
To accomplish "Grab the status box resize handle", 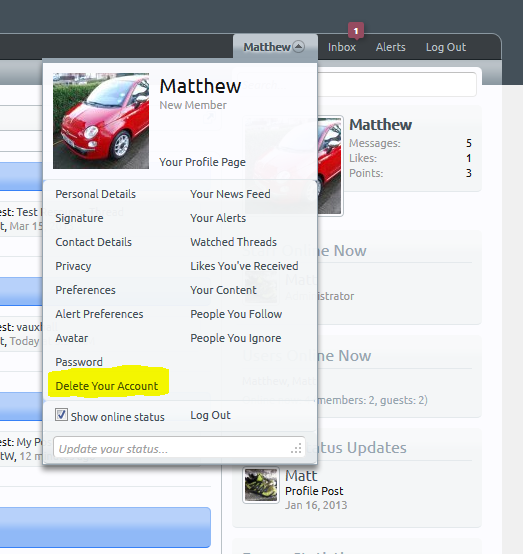I will pos(297,449).
